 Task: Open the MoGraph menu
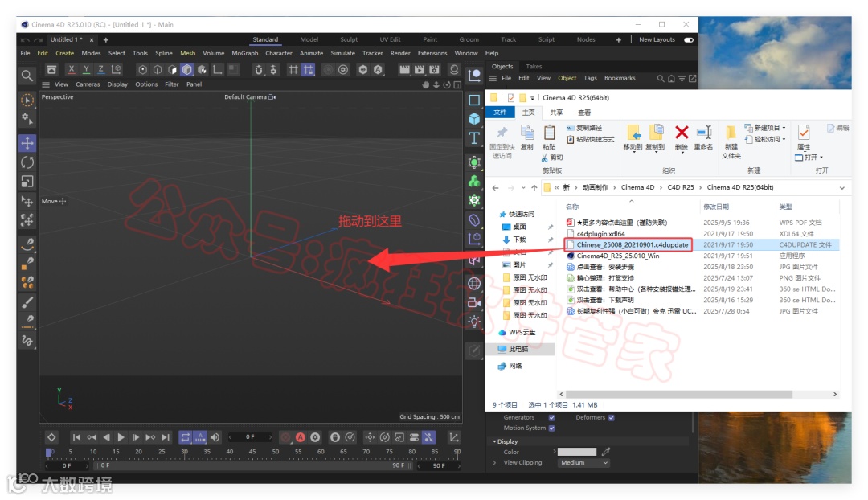[x=244, y=53]
